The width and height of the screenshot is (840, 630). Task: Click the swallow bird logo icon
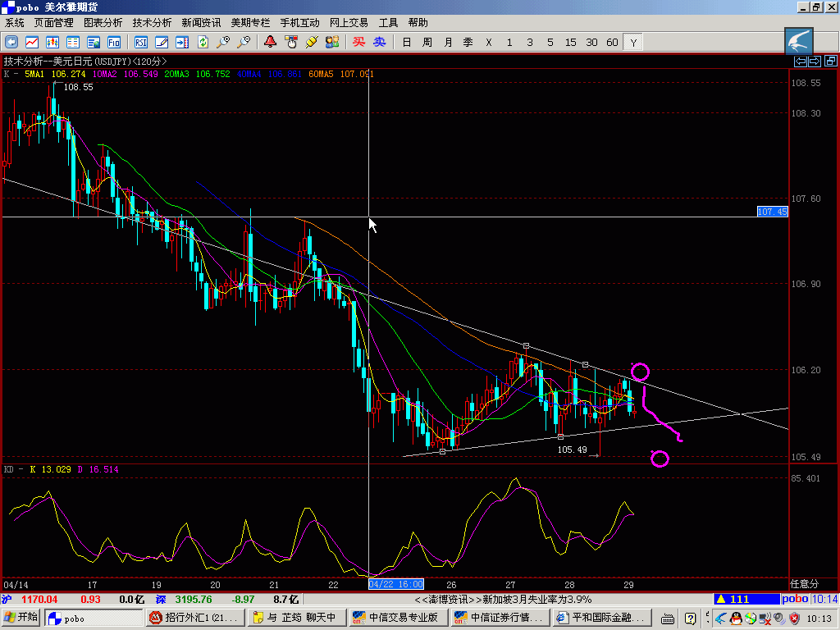point(799,41)
